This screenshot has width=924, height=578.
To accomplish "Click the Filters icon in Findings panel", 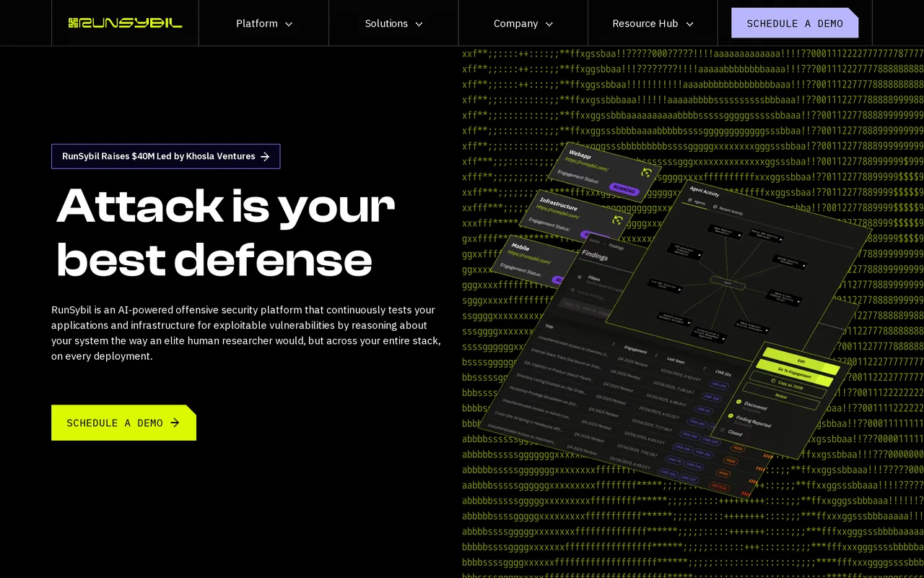I will pyautogui.click(x=580, y=275).
